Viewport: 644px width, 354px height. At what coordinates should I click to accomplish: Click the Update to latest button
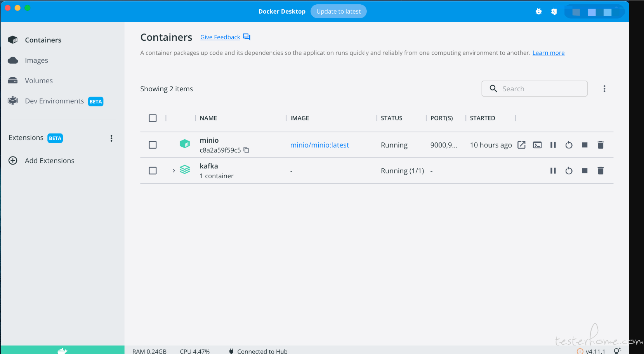(338, 11)
